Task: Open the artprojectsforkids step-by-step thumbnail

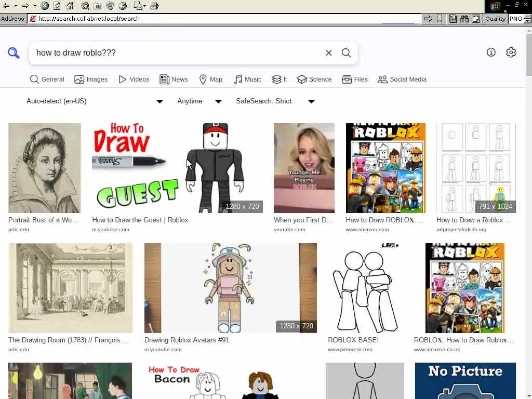Action: click(476, 168)
